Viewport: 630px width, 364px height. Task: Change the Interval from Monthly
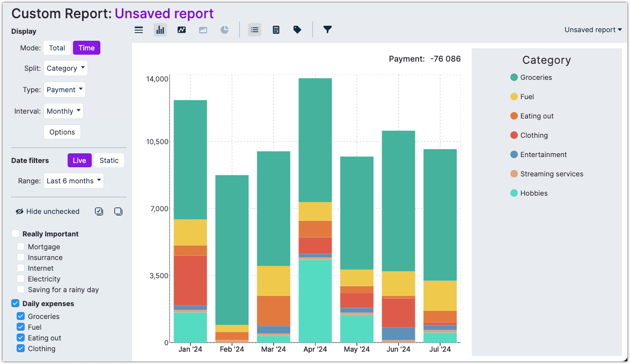pos(63,111)
